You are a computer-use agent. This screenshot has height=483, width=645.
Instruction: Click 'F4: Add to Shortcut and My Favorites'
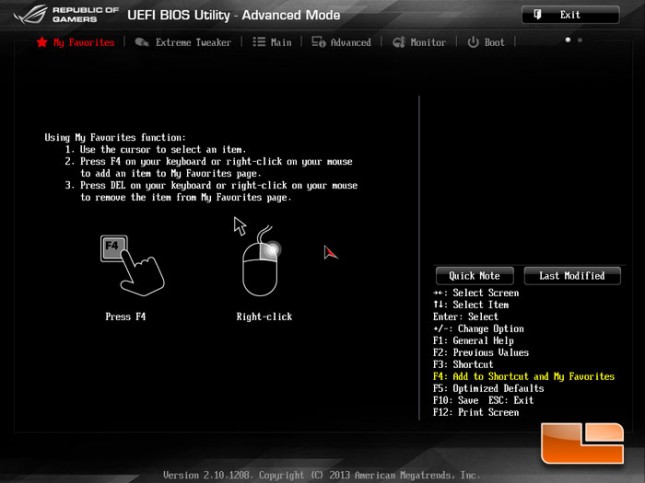[x=524, y=376]
